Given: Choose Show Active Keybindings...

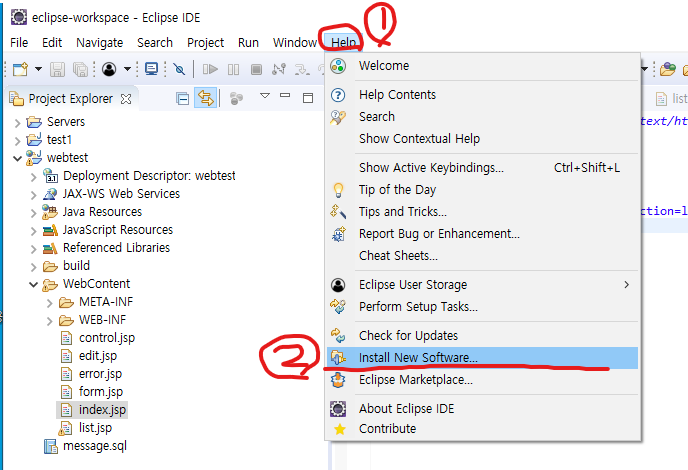Looking at the screenshot, I should (482, 168).
